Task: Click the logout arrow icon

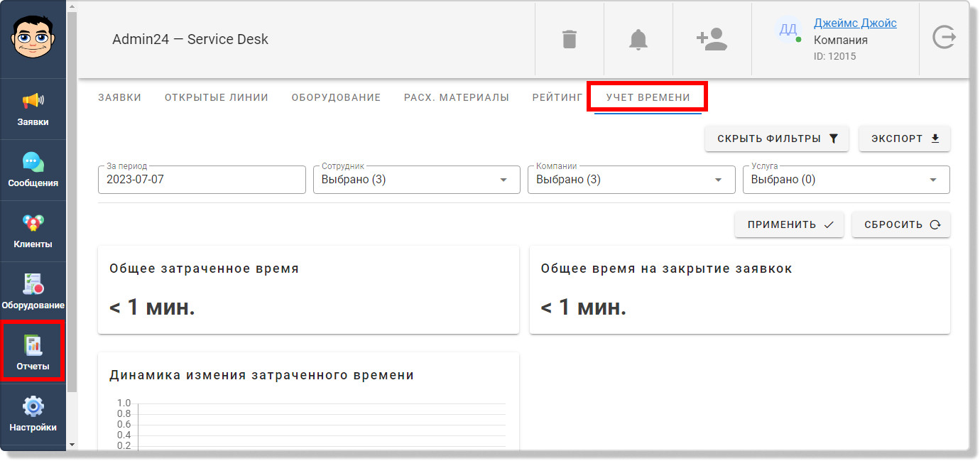Action: (x=943, y=38)
